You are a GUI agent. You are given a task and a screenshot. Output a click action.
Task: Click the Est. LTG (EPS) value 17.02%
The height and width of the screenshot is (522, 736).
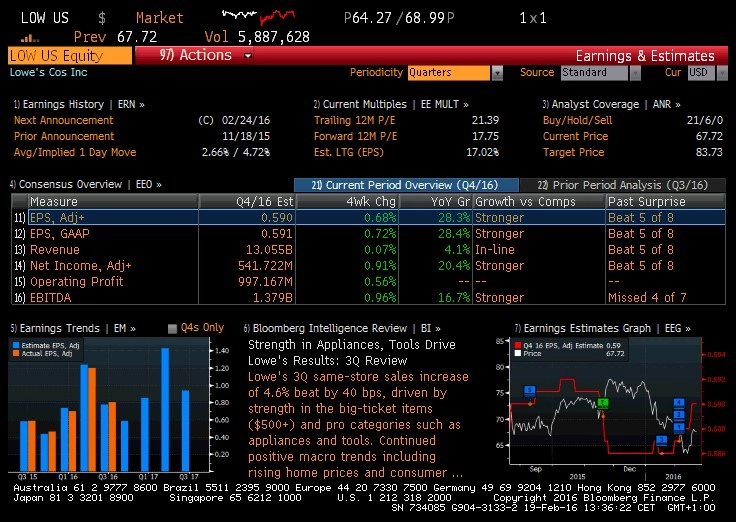coord(482,152)
